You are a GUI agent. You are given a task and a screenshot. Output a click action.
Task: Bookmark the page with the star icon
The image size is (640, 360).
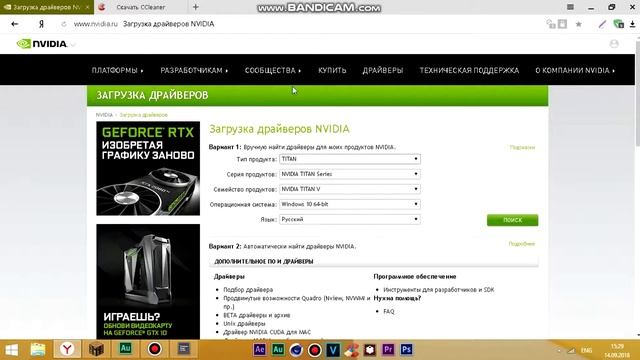point(578,24)
